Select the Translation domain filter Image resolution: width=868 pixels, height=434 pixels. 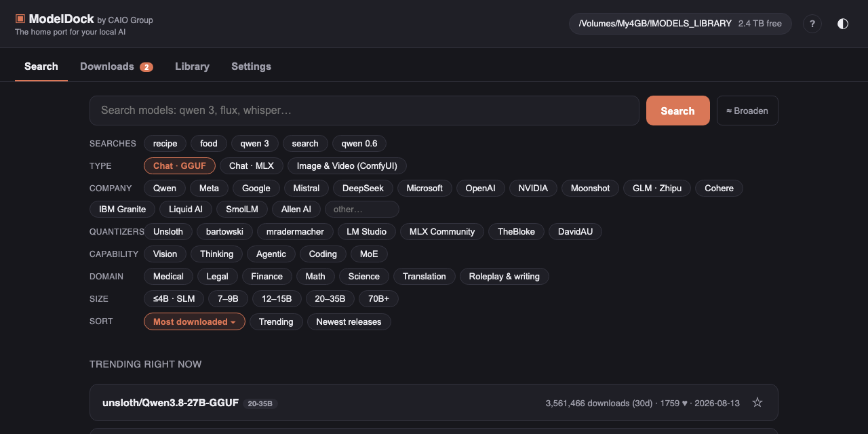click(425, 276)
